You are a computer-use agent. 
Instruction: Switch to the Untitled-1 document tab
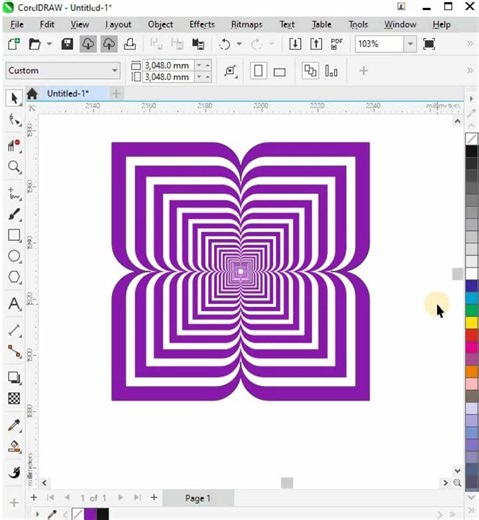pyautogui.click(x=68, y=94)
